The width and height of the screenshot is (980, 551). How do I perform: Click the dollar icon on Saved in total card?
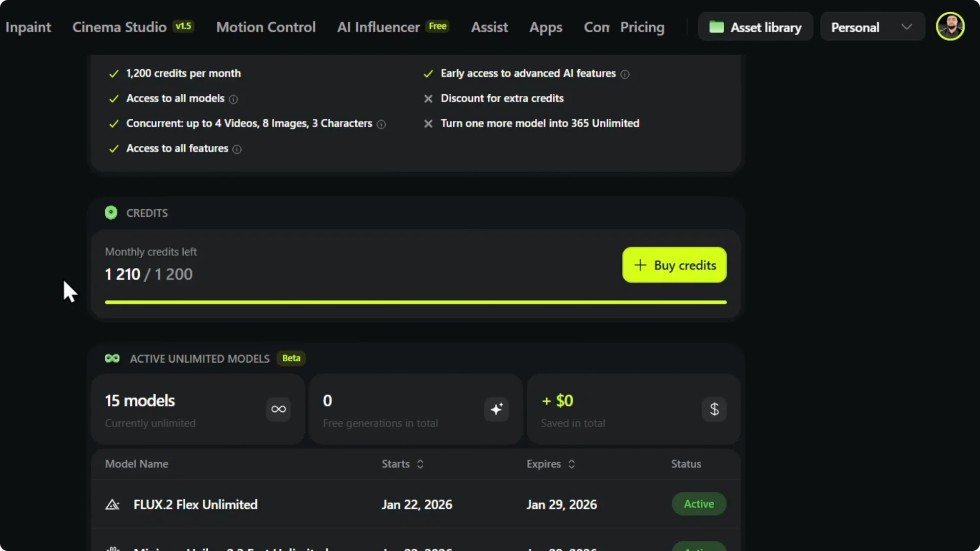(714, 409)
